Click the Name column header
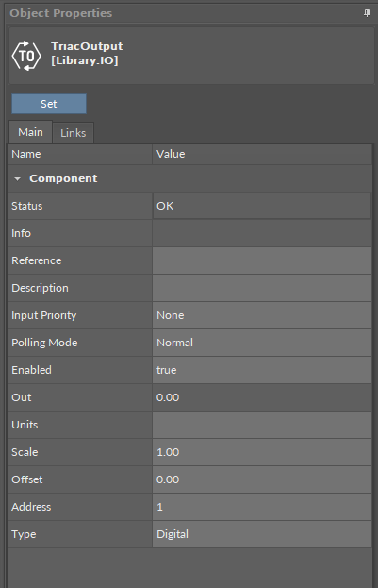The height and width of the screenshot is (588, 378). pos(80,154)
